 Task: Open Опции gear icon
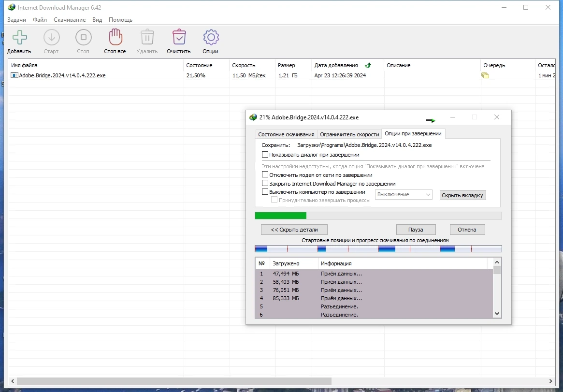click(211, 37)
